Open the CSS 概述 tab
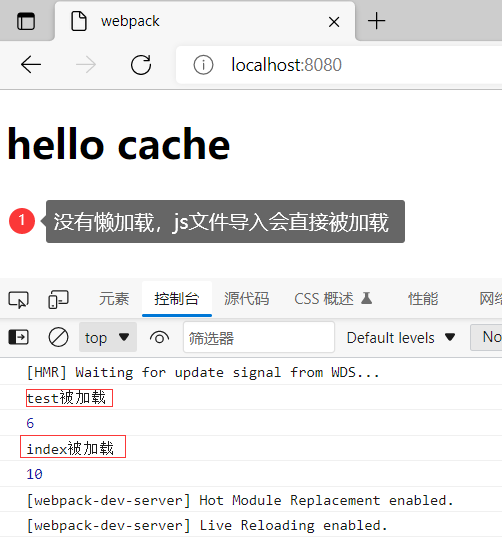 click(333, 299)
